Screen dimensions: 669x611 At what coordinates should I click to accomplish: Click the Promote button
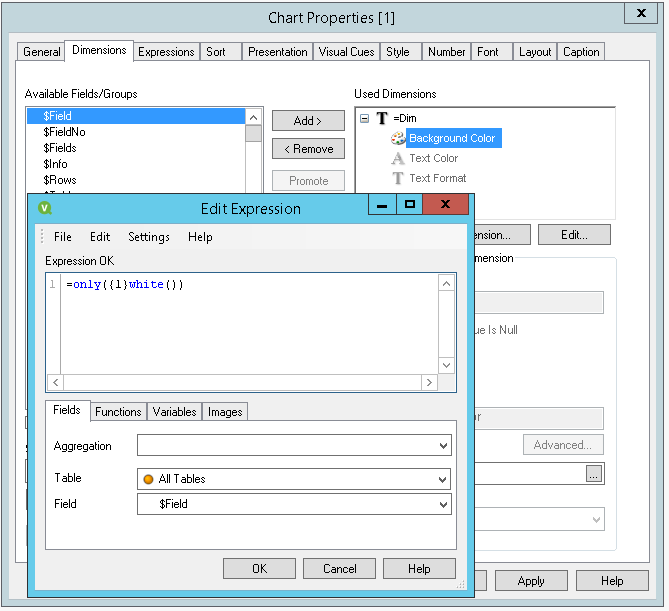click(308, 180)
